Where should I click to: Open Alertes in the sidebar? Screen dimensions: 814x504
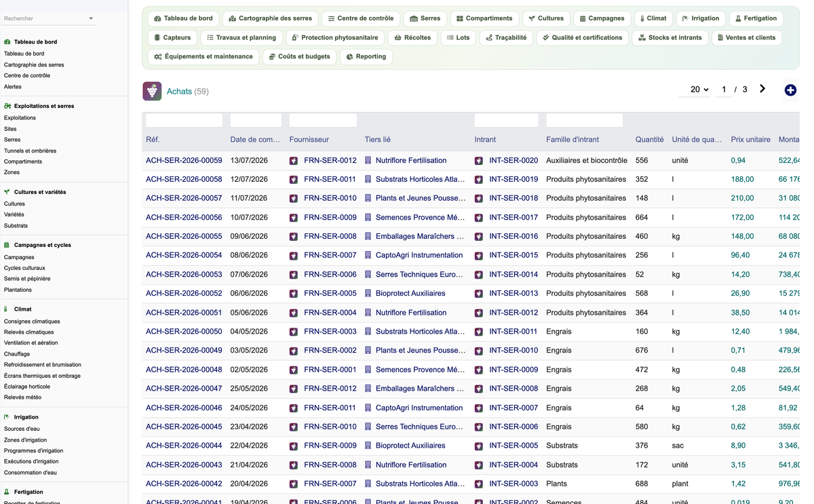click(13, 87)
